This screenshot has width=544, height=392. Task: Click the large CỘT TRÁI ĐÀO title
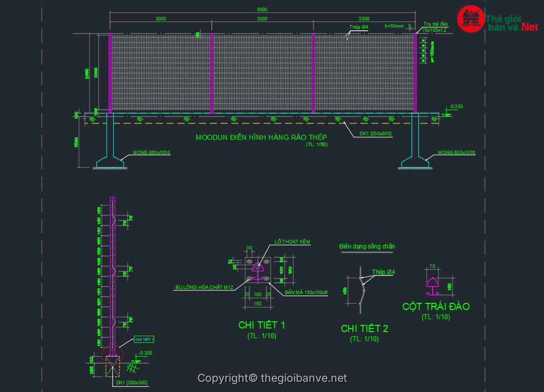coord(436,306)
